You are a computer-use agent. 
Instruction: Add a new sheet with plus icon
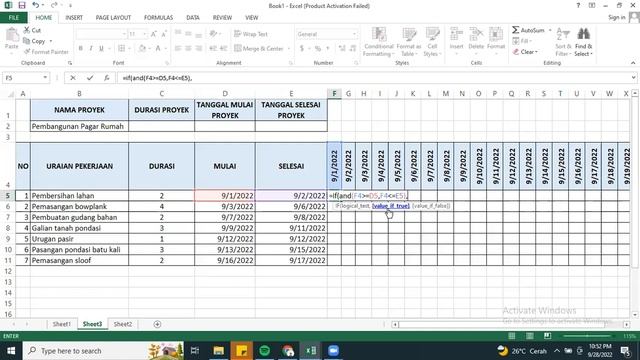point(157,324)
